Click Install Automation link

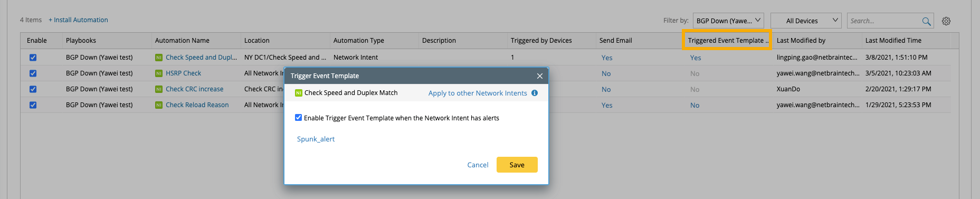78,20
